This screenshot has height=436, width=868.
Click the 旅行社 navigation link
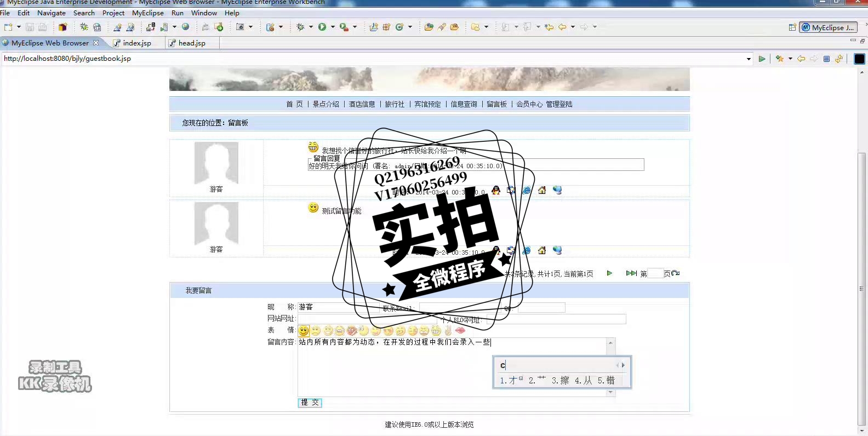(x=395, y=104)
